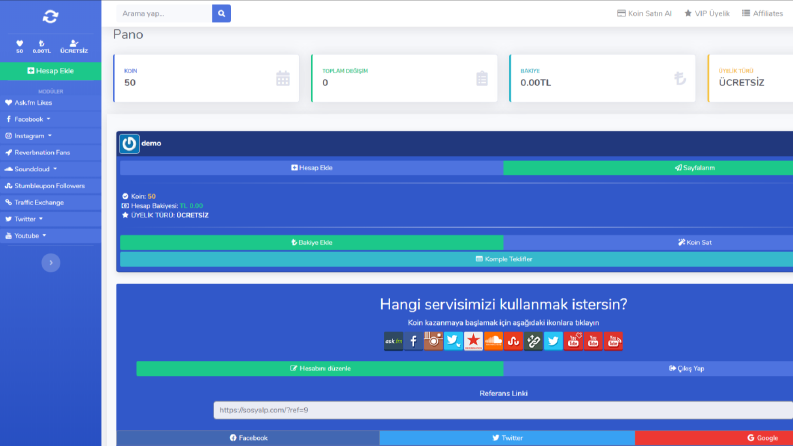
Task: Click Koin Sat button
Action: (648, 243)
